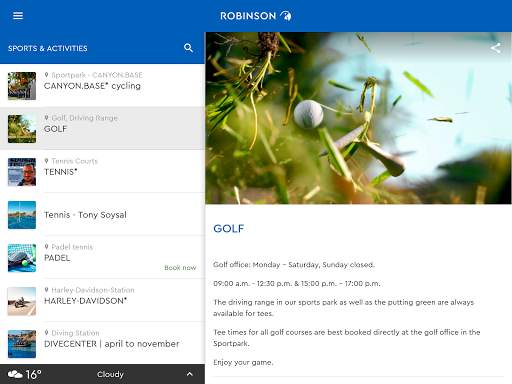Click Book now for Padel
Screen dimensions: 512x384
tap(180, 268)
